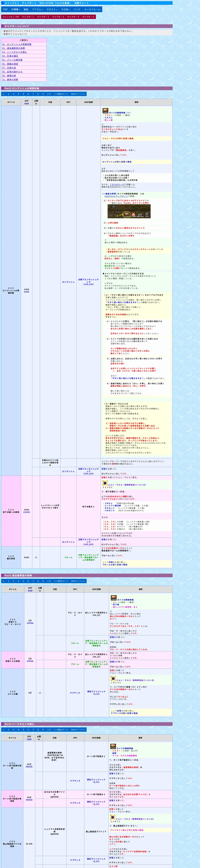Click the Part1 ロングッシュの風聞収集 section heading
This screenshot has height=868, width=200.
pos(87,88)
